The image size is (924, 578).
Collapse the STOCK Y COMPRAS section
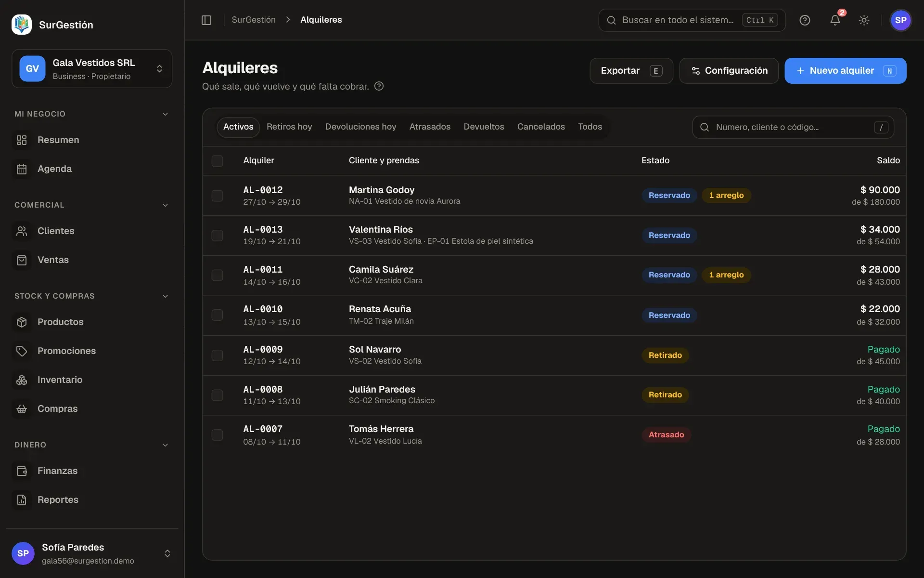point(92,296)
